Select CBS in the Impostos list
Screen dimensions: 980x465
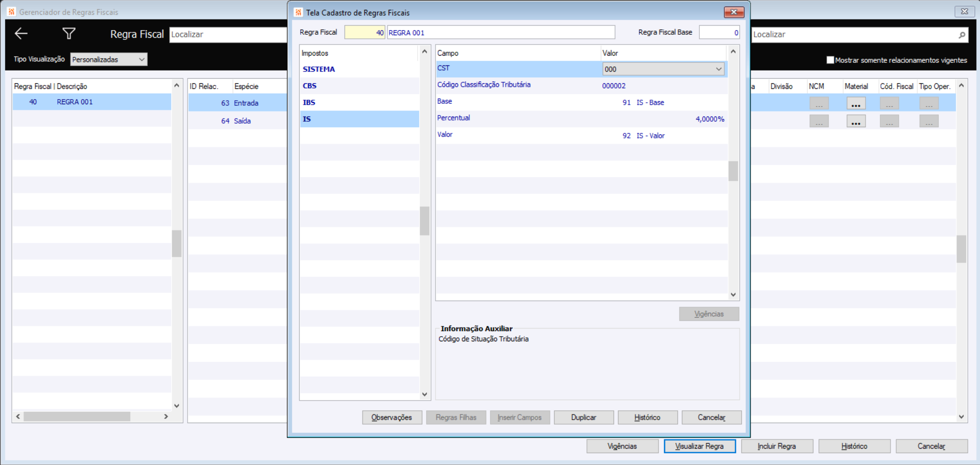pos(359,86)
